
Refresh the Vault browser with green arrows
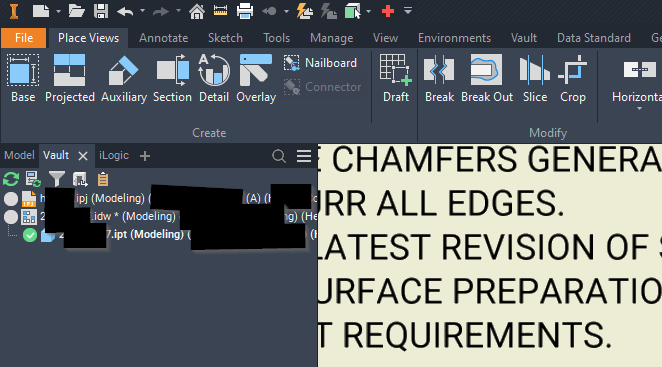(x=11, y=179)
